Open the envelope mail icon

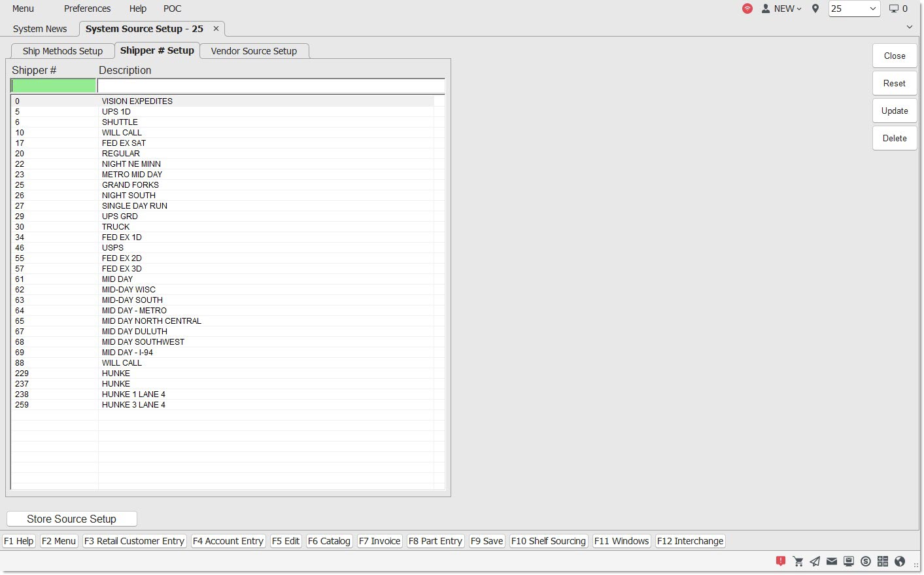tap(832, 561)
